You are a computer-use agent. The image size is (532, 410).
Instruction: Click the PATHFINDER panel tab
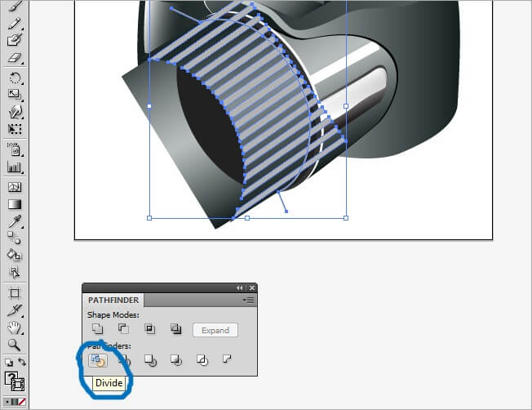(x=114, y=301)
